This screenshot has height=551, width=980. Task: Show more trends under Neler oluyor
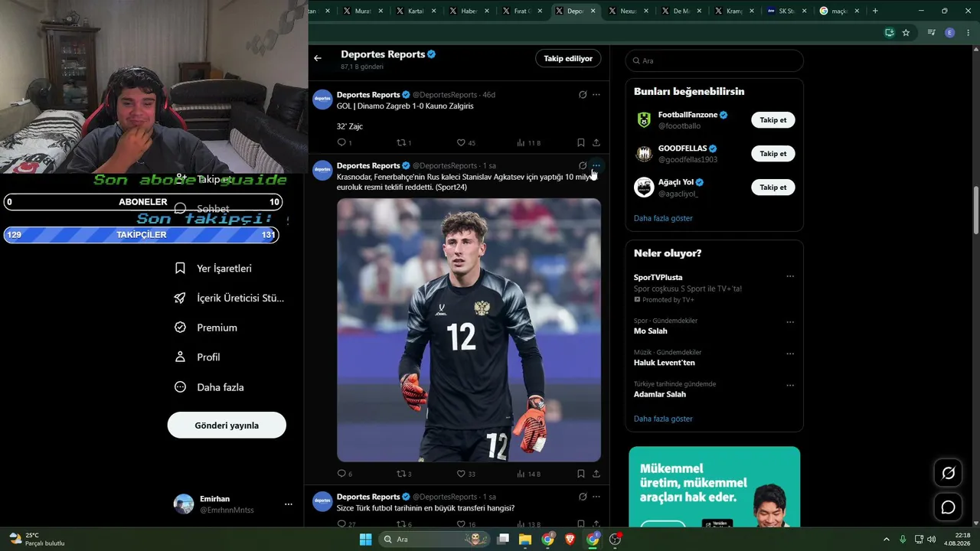[x=663, y=419]
